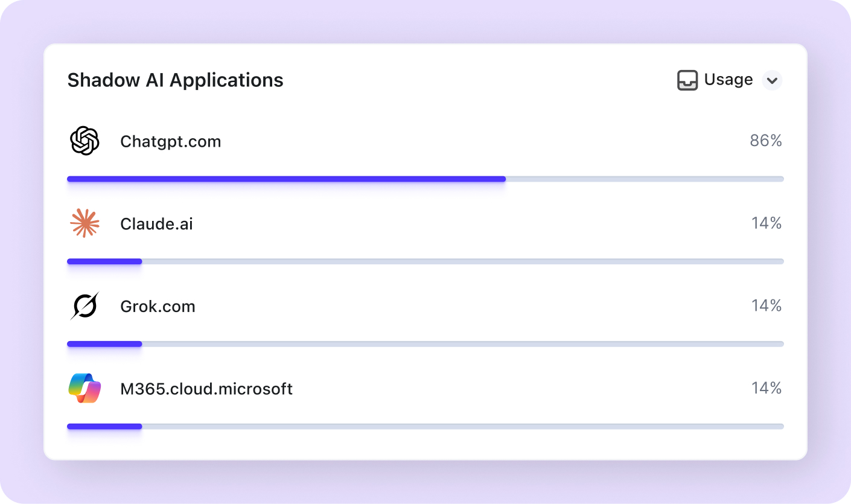851x504 pixels.
Task: Click the Chatgpt.com usage progress bar
Action: pos(425,179)
